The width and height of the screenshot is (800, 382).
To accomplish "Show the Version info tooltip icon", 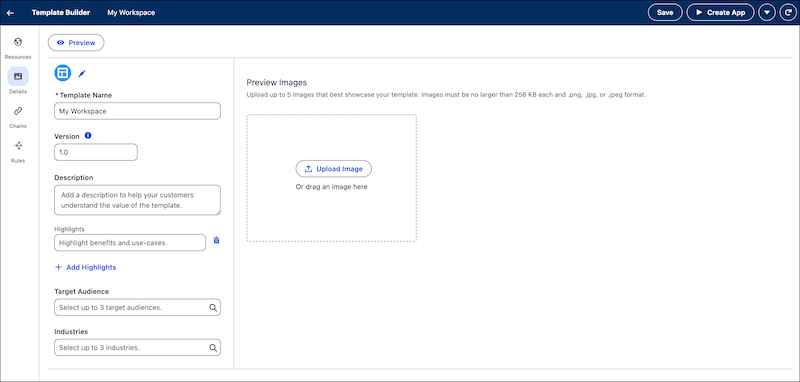I will [x=88, y=136].
